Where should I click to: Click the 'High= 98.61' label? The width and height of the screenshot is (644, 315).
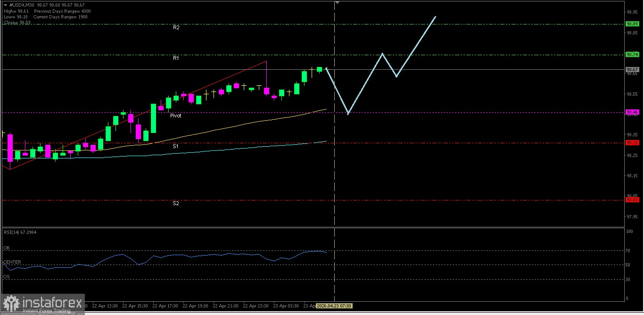point(16,11)
